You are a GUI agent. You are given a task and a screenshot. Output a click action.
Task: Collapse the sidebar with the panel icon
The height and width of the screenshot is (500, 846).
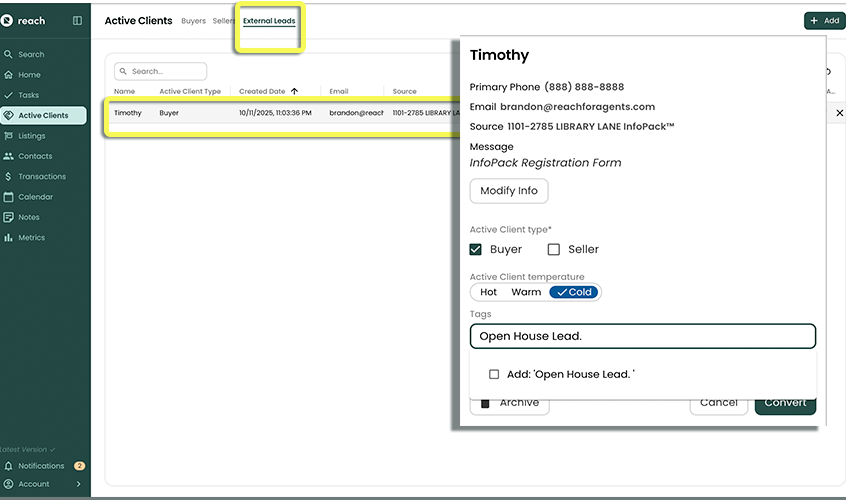[x=78, y=21]
